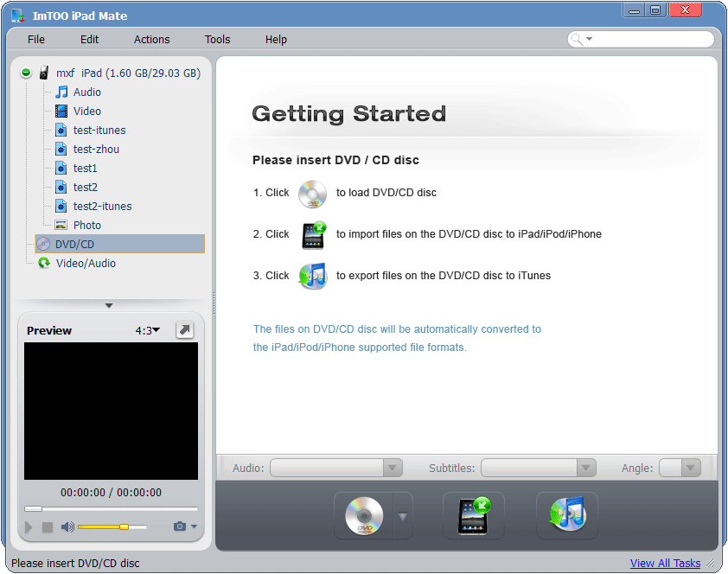Click the View All Tasks link
728x574 pixels.
pos(665,564)
